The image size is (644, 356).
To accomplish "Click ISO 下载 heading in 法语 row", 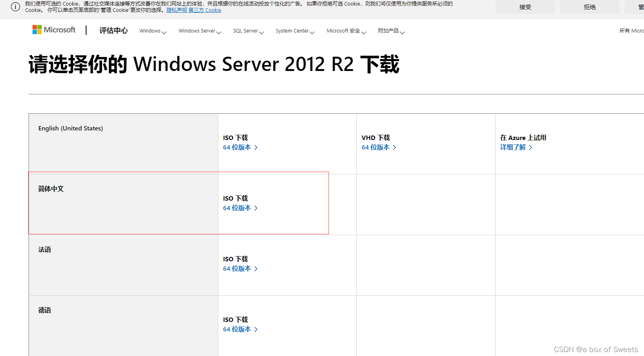I will click(235, 259).
